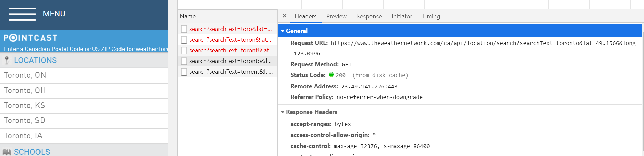Toggle checkbox for searchText=torrent request
The image size is (644, 156).
pyautogui.click(x=184, y=72)
